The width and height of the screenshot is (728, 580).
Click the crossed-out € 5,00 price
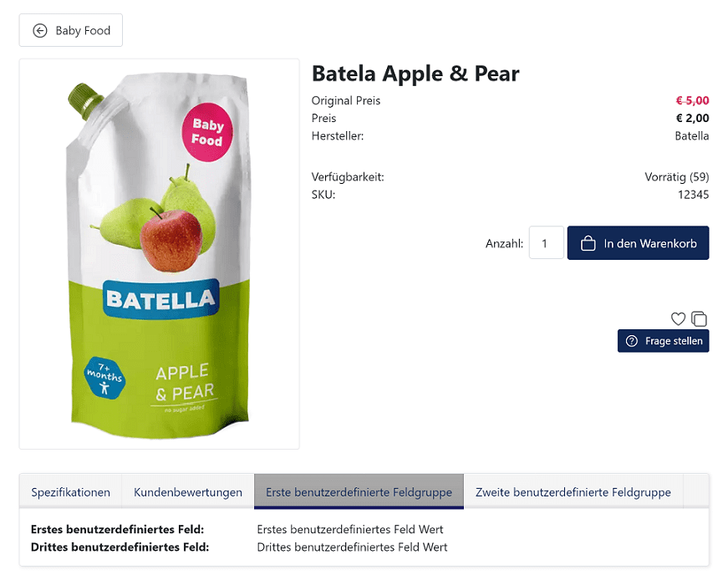pyautogui.click(x=692, y=100)
